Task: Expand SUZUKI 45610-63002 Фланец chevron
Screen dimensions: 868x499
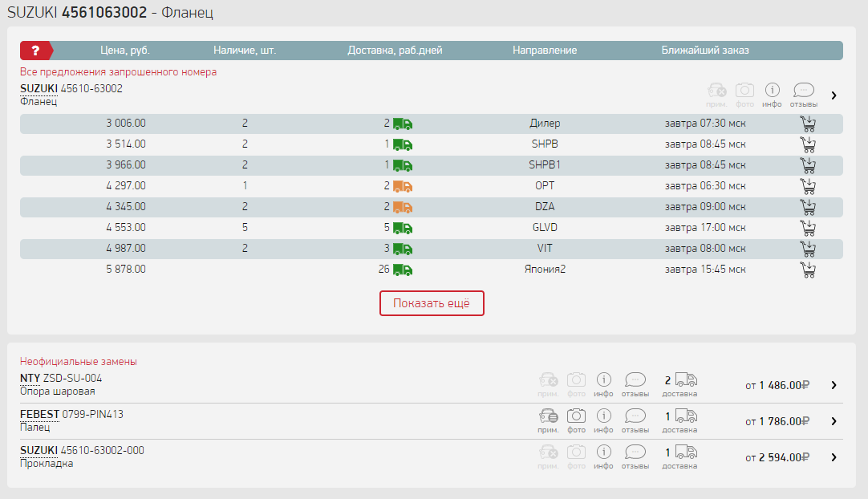Action: tap(834, 95)
